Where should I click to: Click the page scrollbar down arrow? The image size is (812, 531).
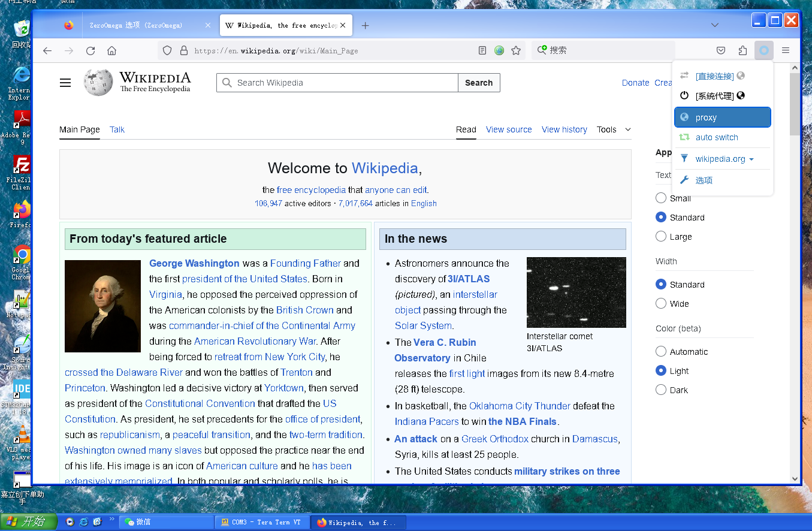[795, 479]
